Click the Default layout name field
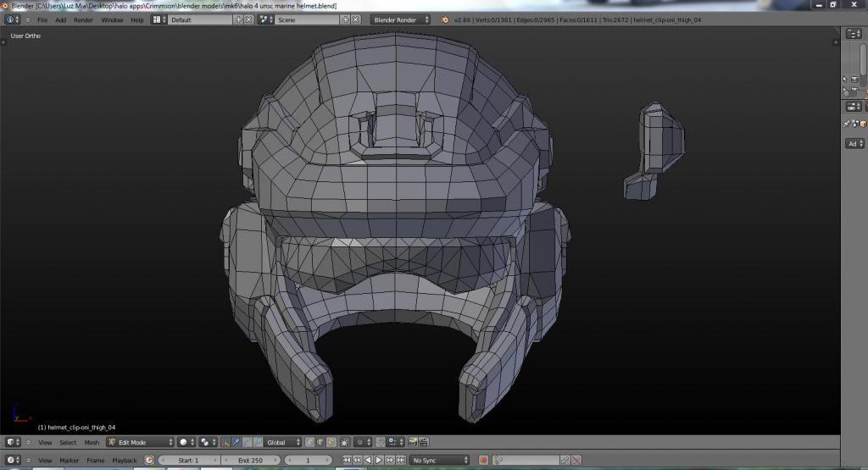868x470 pixels. tap(200, 20)
